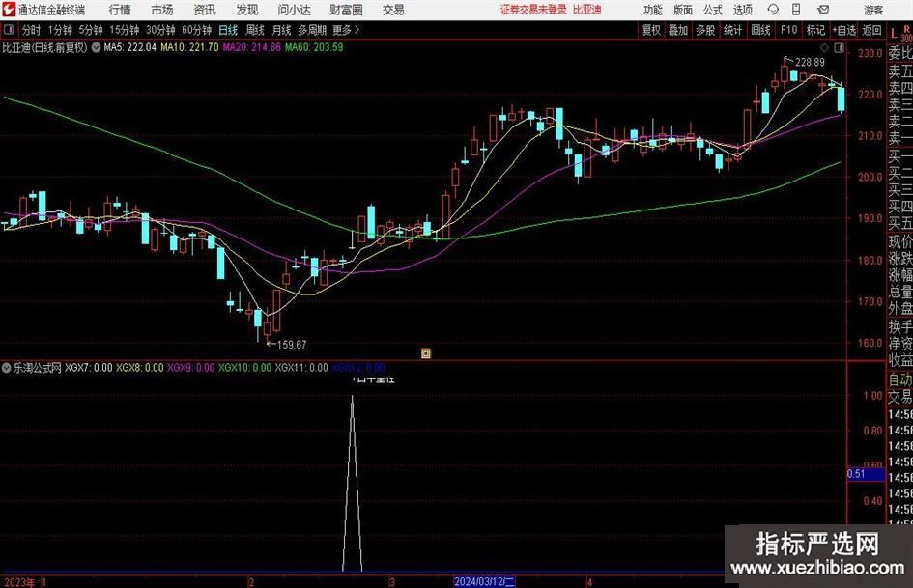Viewport: 913px width, 588px height.
Task: Click the diamond icon above the chart
Action: [x=824, y=47]
